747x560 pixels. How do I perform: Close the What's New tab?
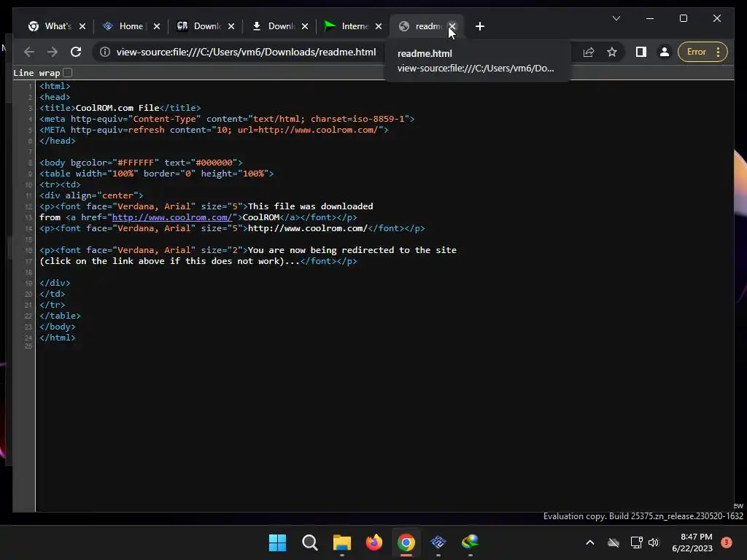82,26
